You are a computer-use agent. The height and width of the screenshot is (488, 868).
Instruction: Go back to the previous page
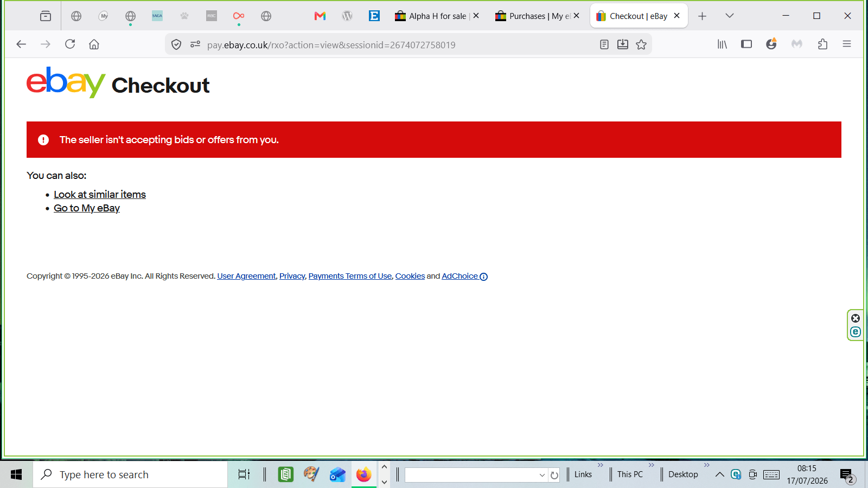21,44
